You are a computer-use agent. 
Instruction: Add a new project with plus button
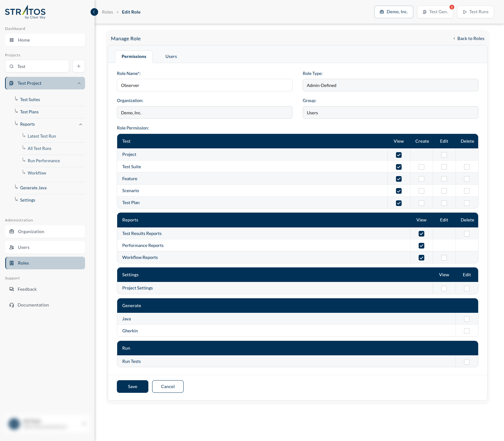tap(79, 66)
